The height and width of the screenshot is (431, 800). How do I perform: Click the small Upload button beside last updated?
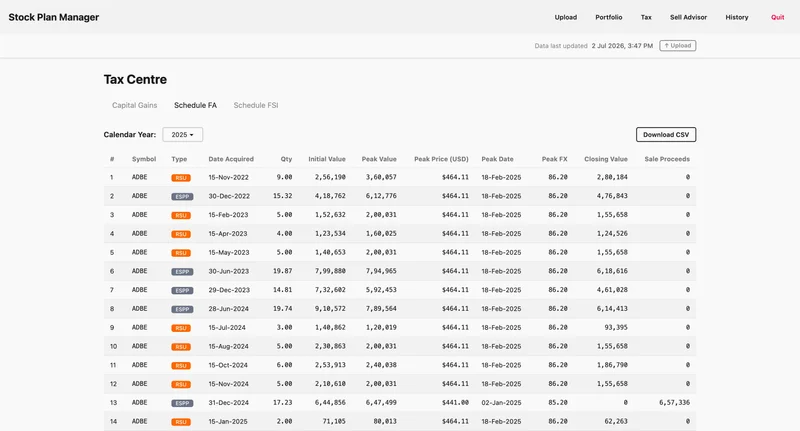coord(678,45)
